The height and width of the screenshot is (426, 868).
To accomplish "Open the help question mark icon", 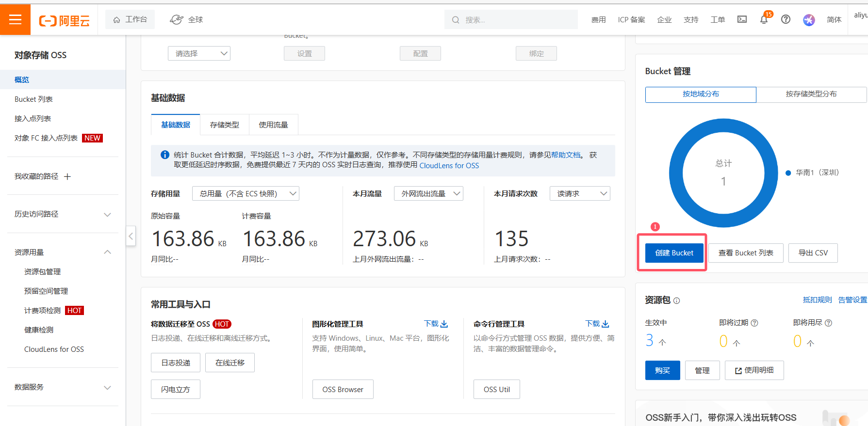I will click(786, 19).
